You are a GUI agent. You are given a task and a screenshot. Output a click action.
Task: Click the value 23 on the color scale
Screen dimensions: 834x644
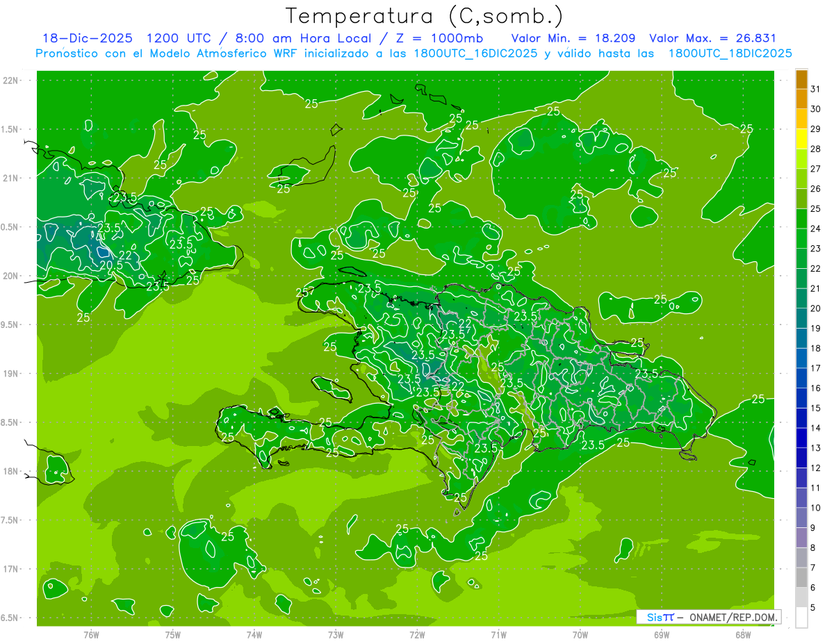[x=816, y=249]
